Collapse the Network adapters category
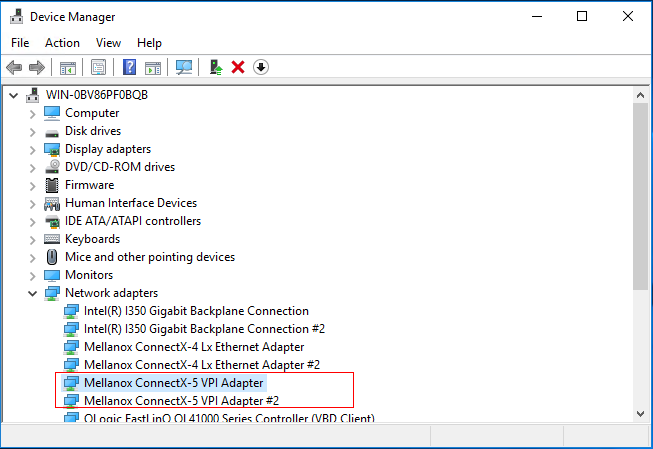The width and height of the screenshot is (653, 449). [x=32, y=294]
